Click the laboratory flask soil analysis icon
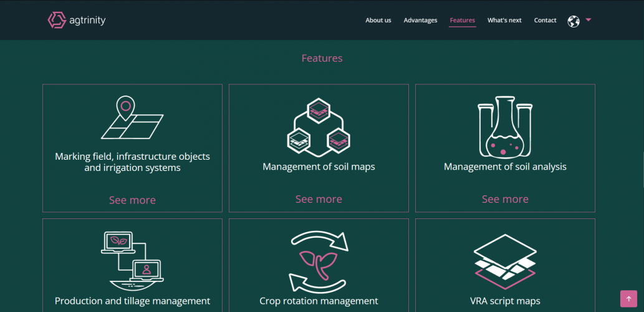The height and width of the screenshot is (312, 644). [x=505, y=127]
